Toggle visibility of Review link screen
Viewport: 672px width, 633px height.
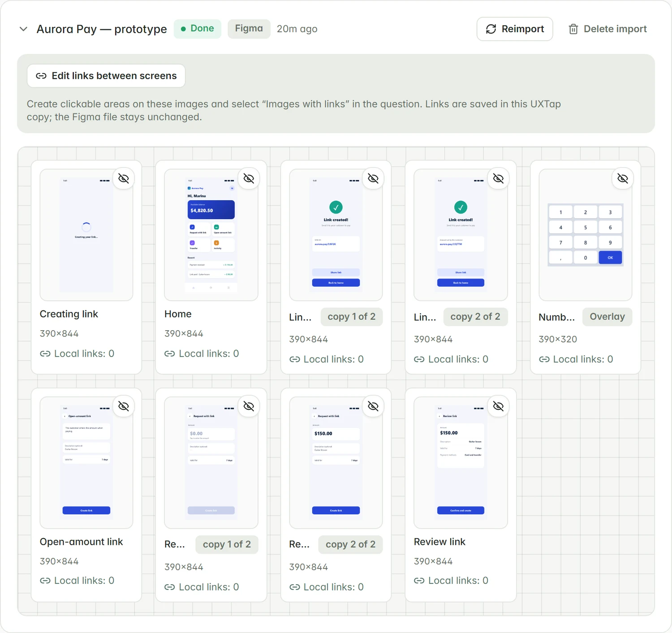498,406
